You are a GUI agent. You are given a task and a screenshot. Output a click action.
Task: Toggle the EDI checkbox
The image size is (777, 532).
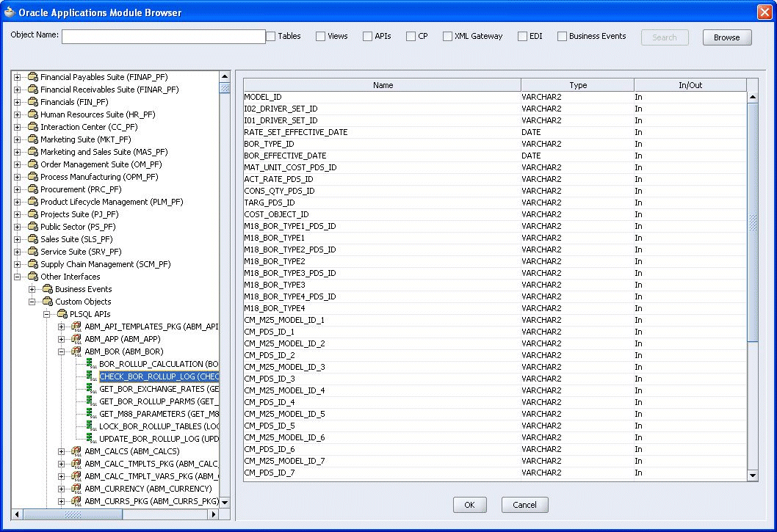tap(522, 36)
